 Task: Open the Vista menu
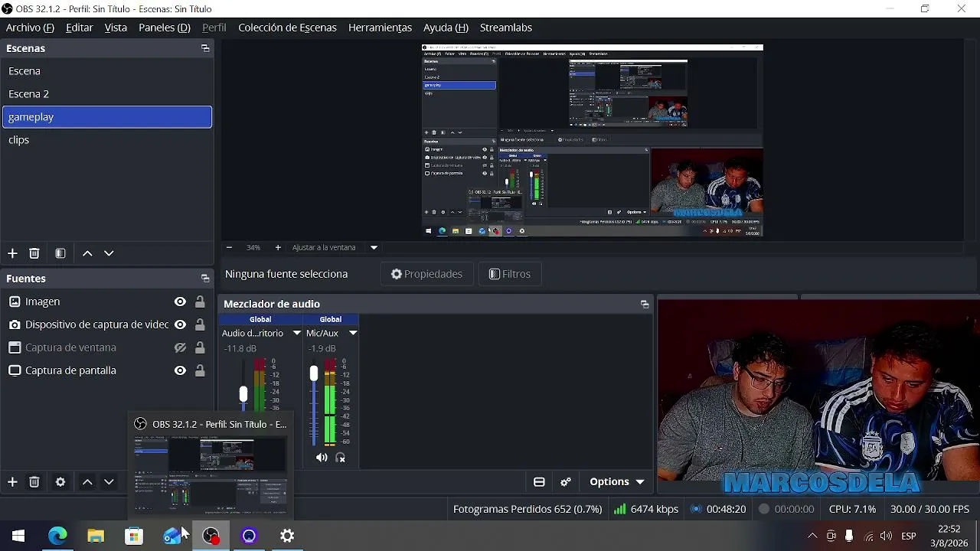click(116, 28)
